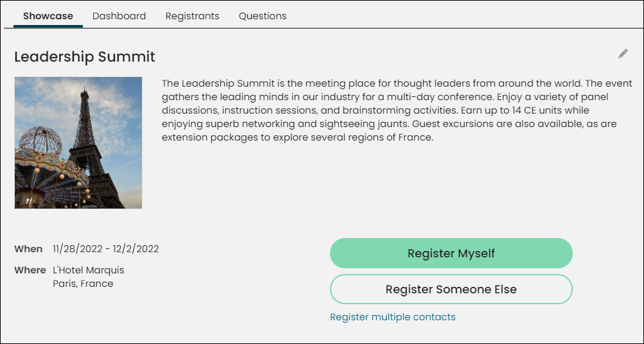Image resolution: width=644 pixels, height=344 pixels.
Task: Go to the Registrants tab
Action: click(x=192, y=16)
